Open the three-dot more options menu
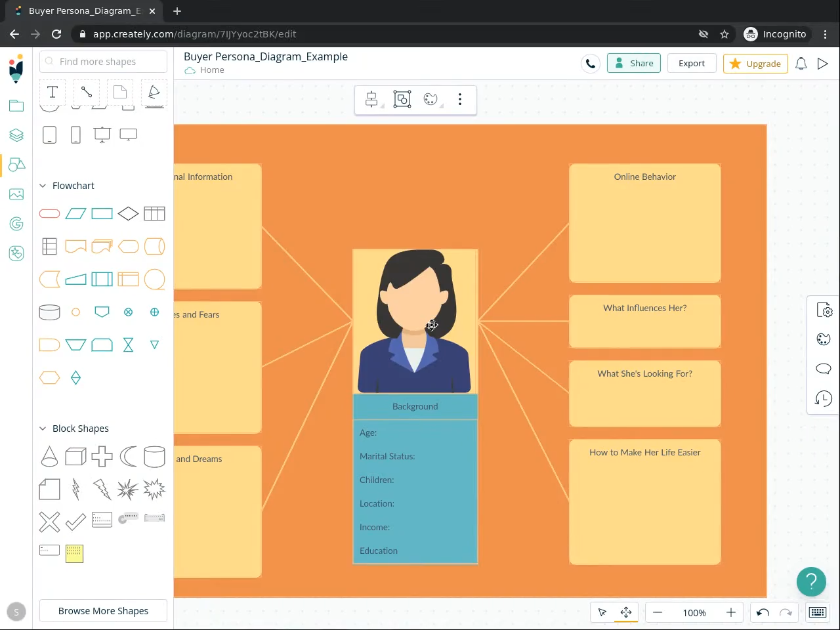 pyautogui.click(x=460, y=99)
